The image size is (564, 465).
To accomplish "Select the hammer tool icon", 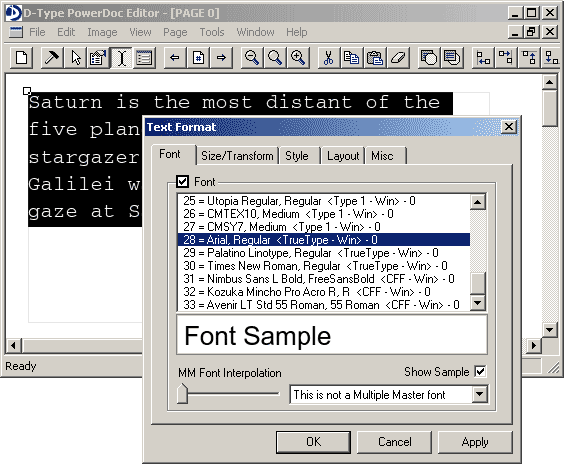I will pyautogui.click(x=52, y=58).
